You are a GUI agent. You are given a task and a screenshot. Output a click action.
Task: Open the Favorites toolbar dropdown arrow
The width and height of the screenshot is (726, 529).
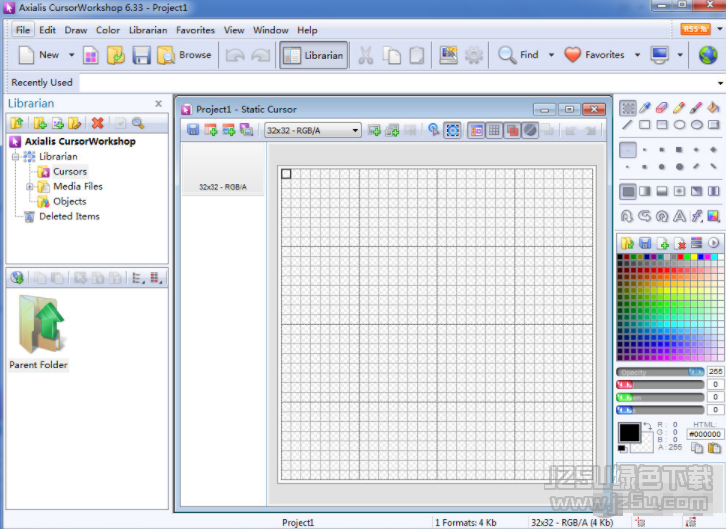tap(637, 55)
